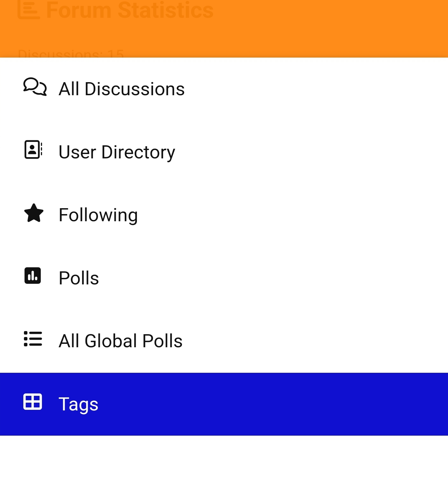Click the Discussions count text
This screenshot has height=482, width=448.
[x=71, y=54]
